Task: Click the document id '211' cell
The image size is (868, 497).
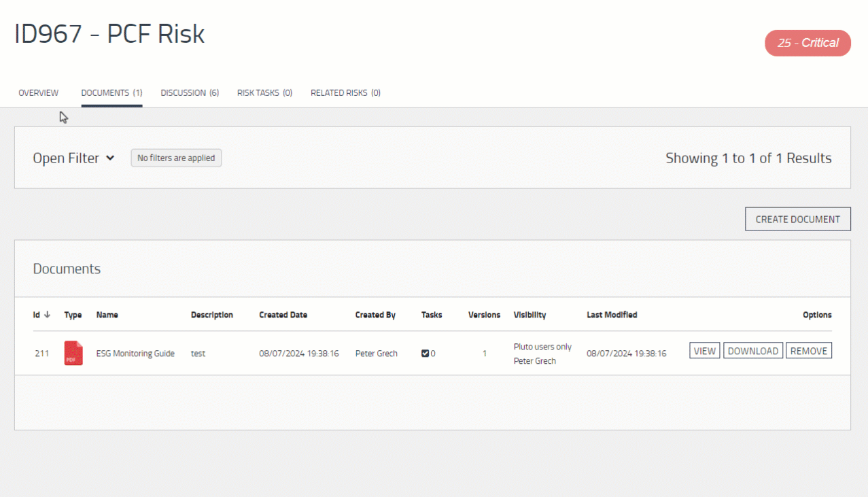Action: 42,354
